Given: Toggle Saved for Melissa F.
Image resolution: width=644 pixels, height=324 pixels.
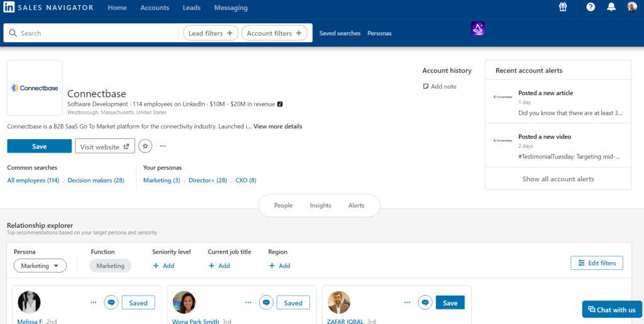Looking at the screenshot, I should tap(138, 303).
